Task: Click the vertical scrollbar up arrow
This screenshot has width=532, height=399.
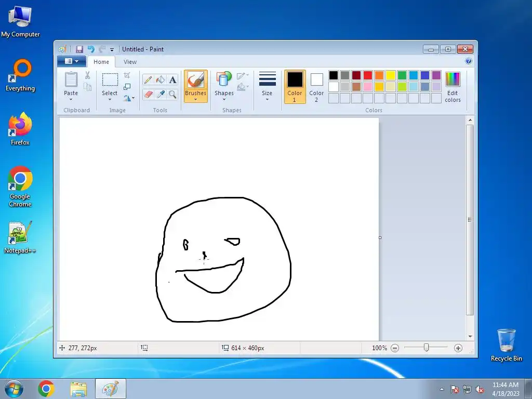Action: click(x=470, y=120)
